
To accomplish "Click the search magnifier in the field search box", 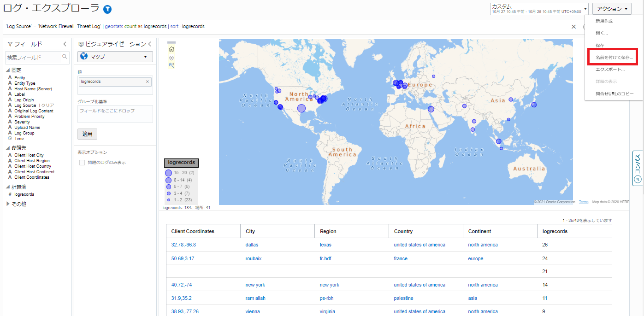I will click(65, 57).
